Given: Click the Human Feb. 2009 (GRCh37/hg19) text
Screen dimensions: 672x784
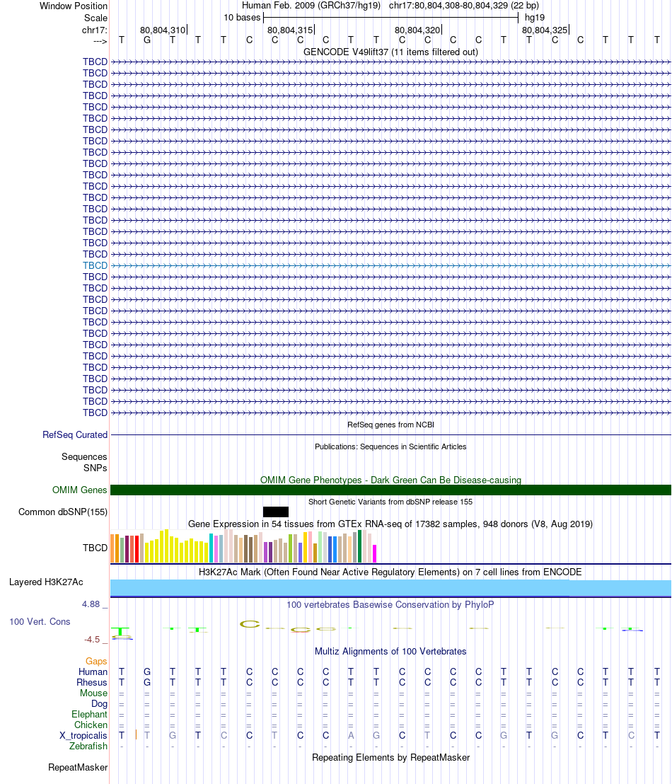Looking at the screenshot, I should (x=311, y=6).
